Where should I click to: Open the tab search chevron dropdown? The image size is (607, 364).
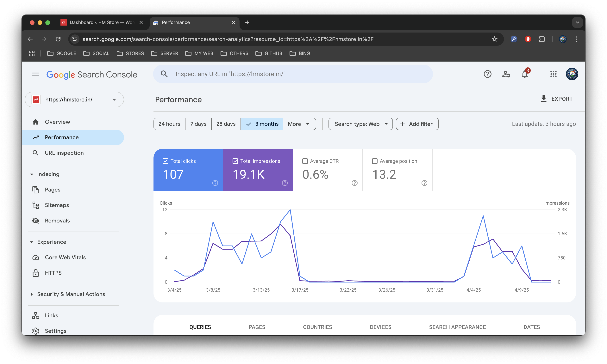(x=577, y=23)
